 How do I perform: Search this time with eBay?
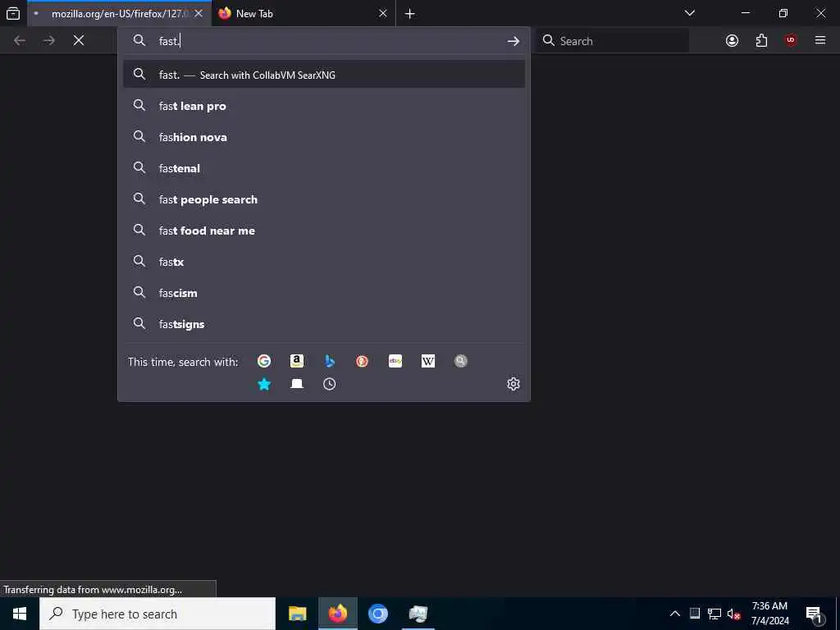[395, 361]
